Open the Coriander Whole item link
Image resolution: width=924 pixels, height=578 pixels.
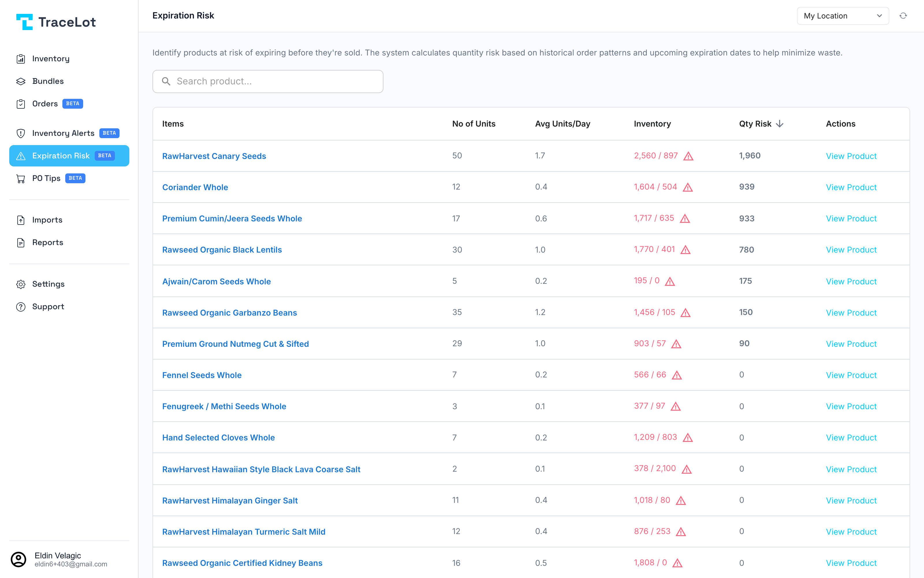click(x=195, y=187)
